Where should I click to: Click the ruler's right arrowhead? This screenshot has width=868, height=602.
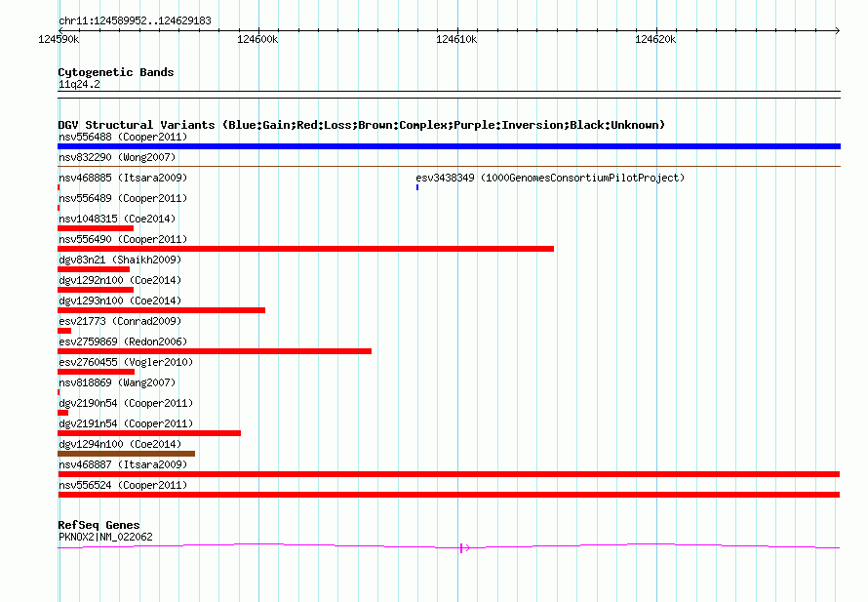coord(838,31)
